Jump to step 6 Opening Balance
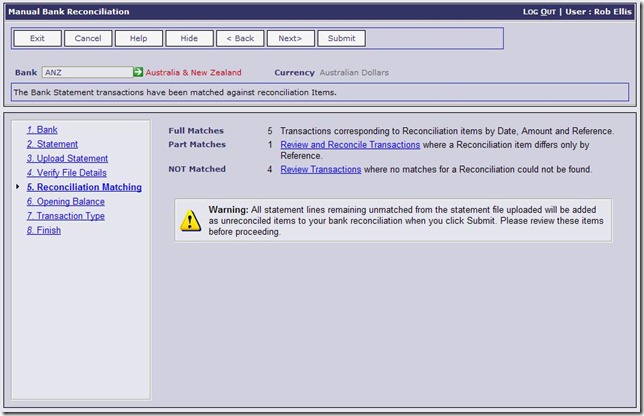 coord(65,201)
